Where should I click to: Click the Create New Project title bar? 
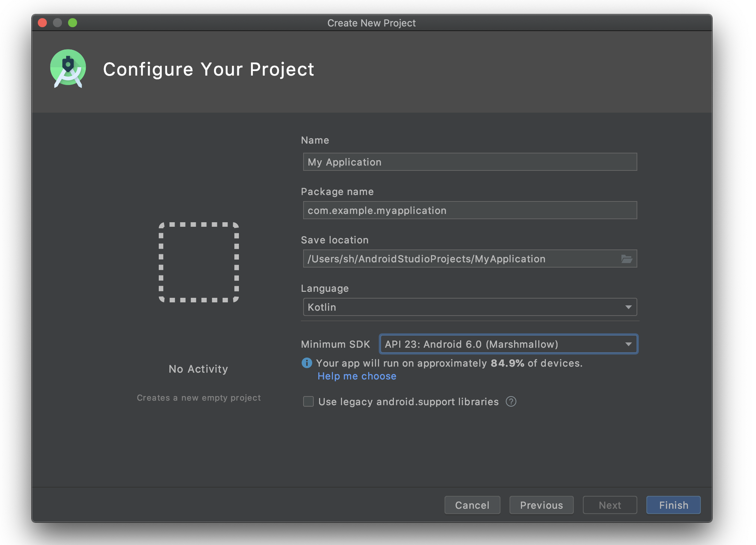[371, 23]
